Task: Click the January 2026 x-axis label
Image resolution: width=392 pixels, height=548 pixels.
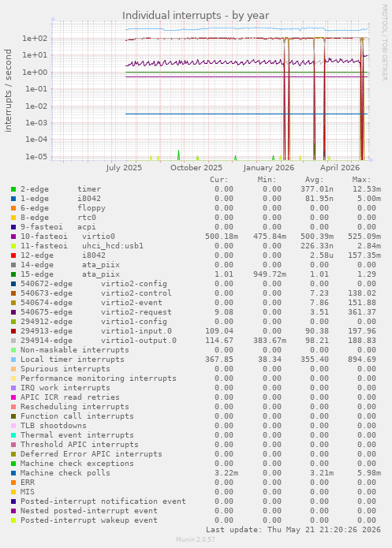Action: pos(268,168)
